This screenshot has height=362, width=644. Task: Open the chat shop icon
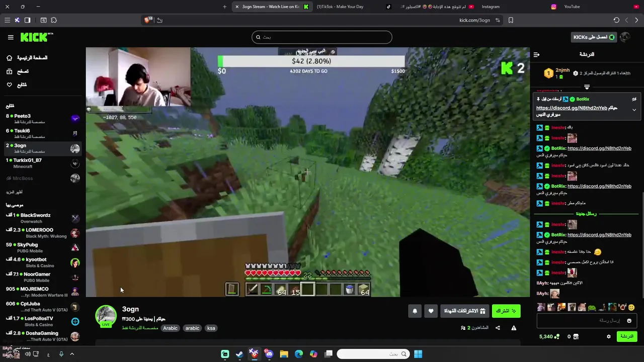tap(576, 336)
